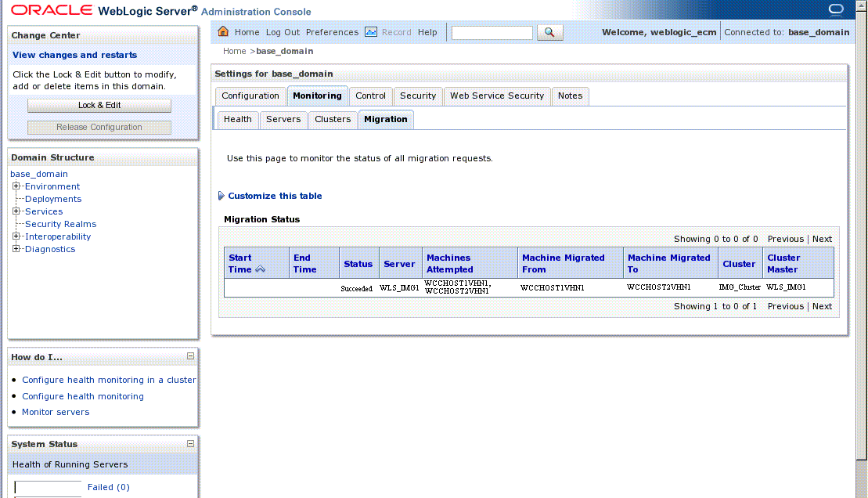
Task: Click Log Out in the toolbar
Action: 283,32
